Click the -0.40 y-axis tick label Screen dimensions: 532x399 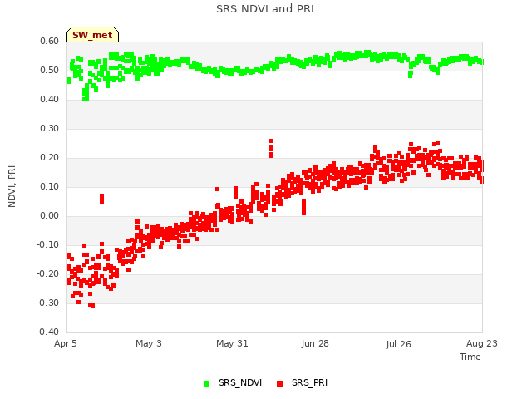point(47,332)
